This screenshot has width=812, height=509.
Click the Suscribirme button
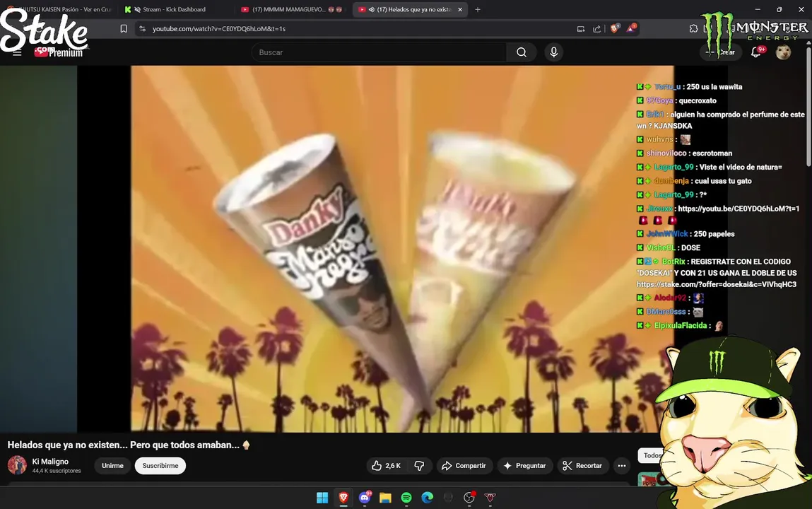(160, 465)
